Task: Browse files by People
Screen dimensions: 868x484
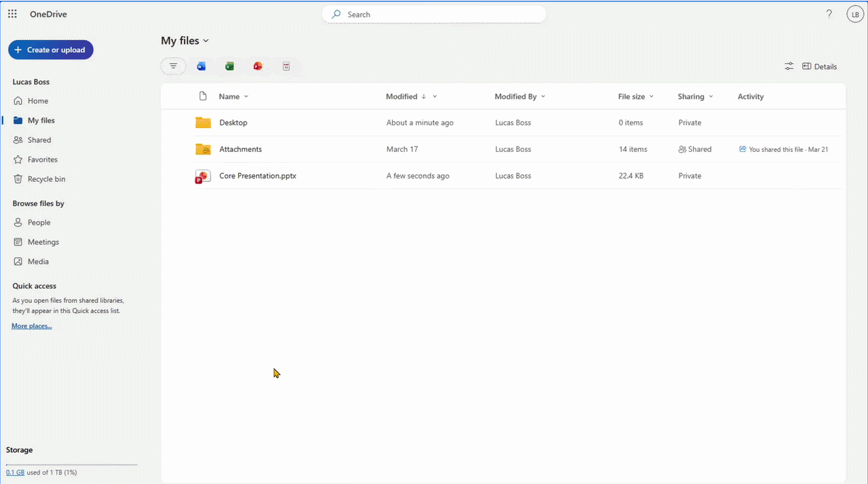Action: pyautogui.click(x=33, y=222)
